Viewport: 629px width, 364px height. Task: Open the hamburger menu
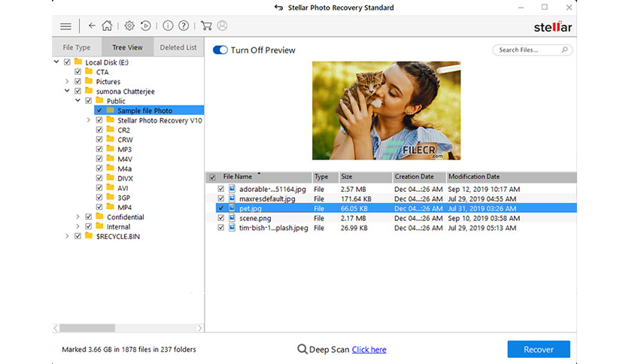(x=65, y=26)
